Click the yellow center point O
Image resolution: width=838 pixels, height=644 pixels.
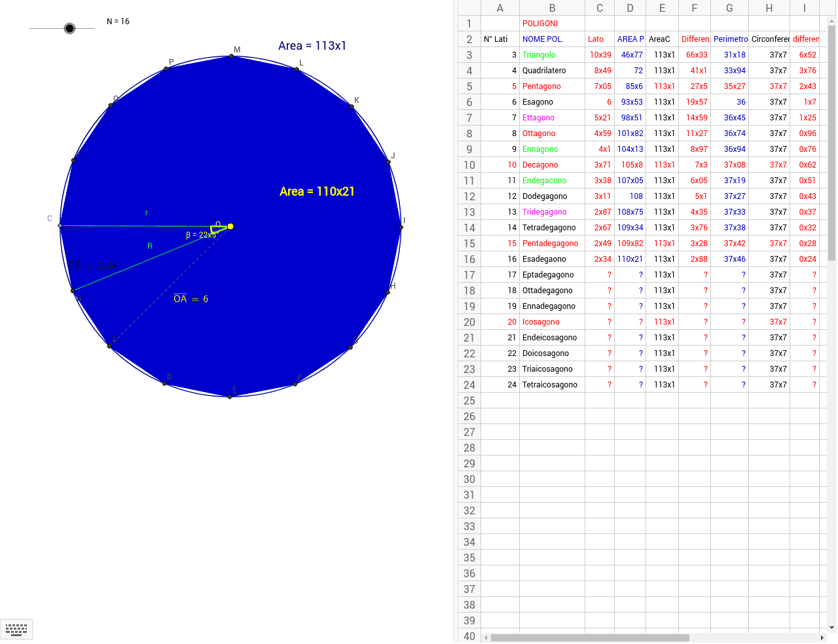(230, 226)
